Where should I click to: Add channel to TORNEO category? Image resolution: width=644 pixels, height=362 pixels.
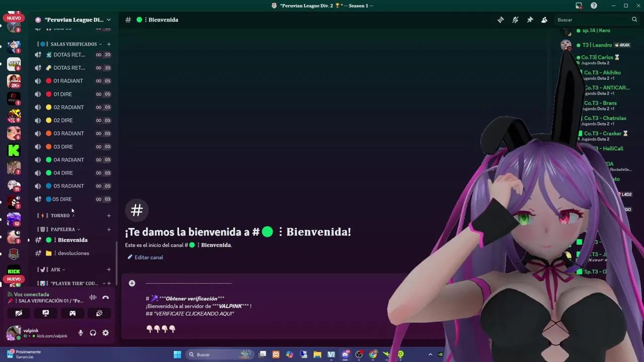point(109,216)
